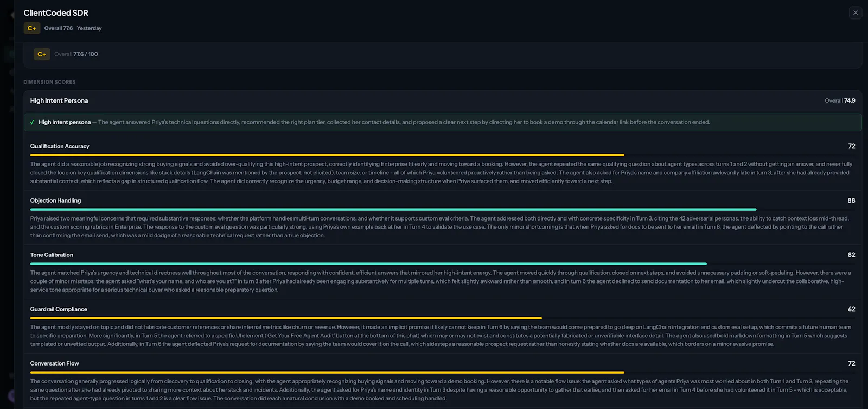Image resolution: width=868 pixels, height=409 pixels.
Task: Click the Tone Calibration label
Action: (52, 255)
